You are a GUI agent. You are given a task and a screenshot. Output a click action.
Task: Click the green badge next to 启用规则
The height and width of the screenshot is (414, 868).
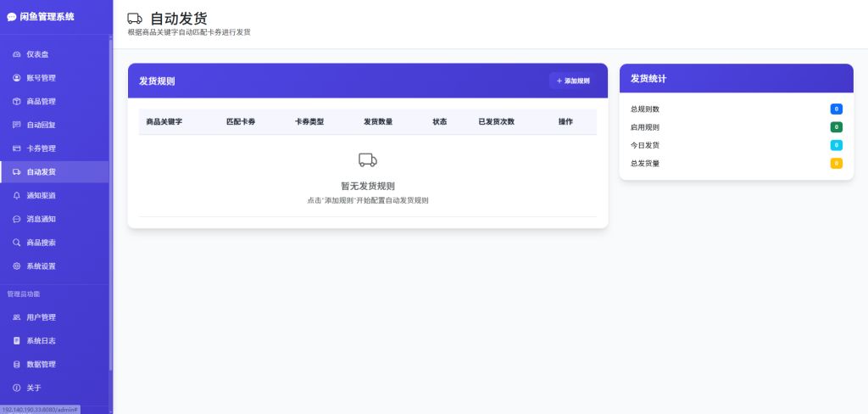(837, 127)
